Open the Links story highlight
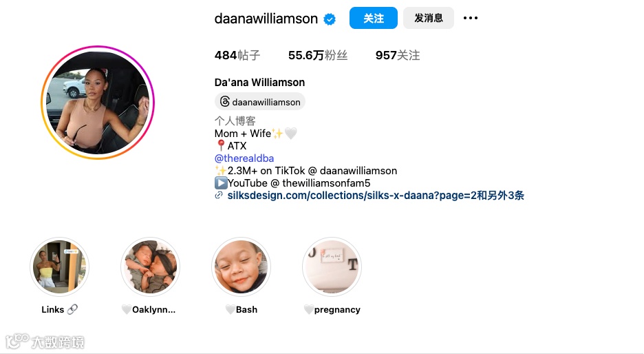The height and width of the screenshot is (354, 644). coord(60,267)
